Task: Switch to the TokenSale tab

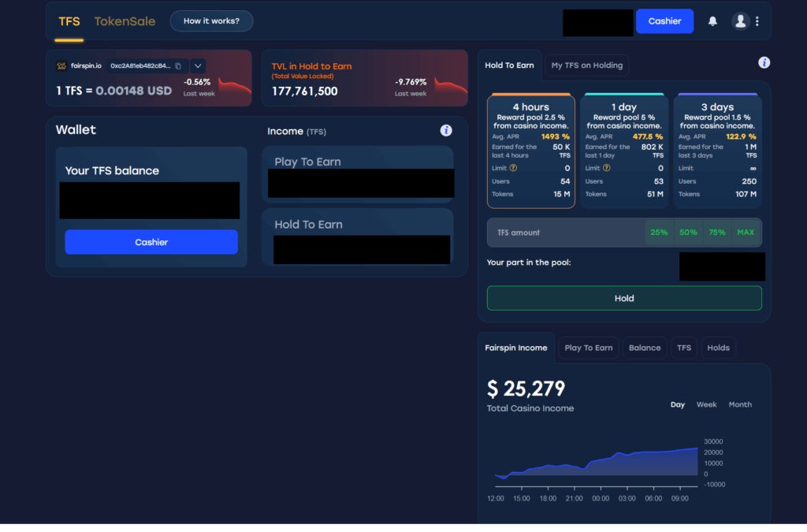Action: (125, 21)
